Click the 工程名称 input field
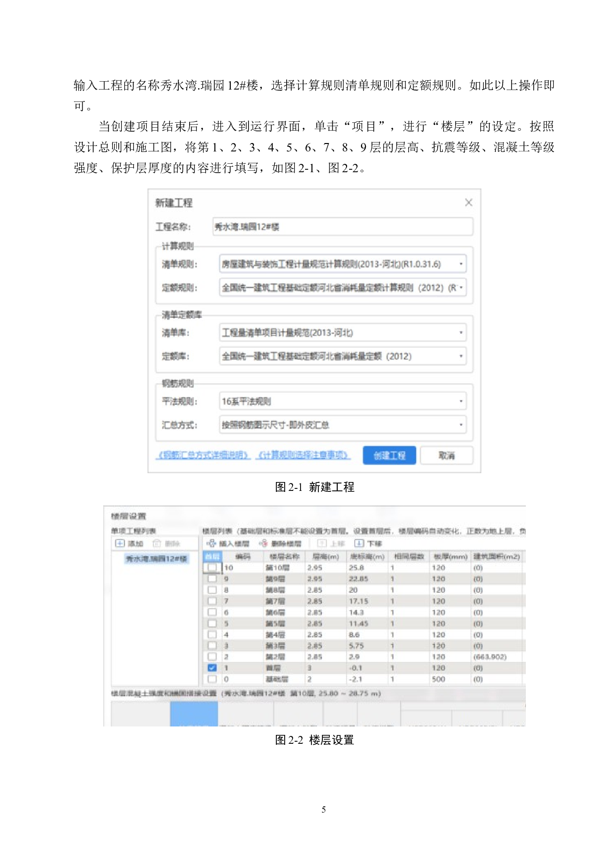 click(x=343, y=227)
